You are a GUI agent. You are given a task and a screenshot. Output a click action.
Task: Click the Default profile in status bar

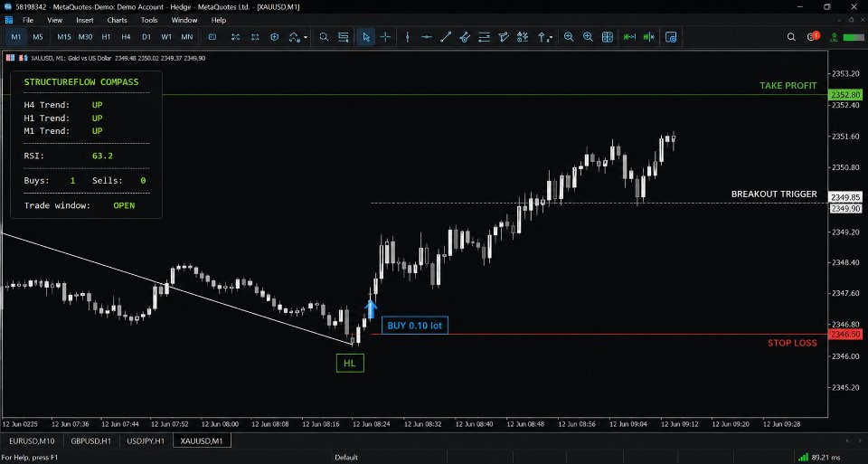pyautogui.click(x=346, y=458)
